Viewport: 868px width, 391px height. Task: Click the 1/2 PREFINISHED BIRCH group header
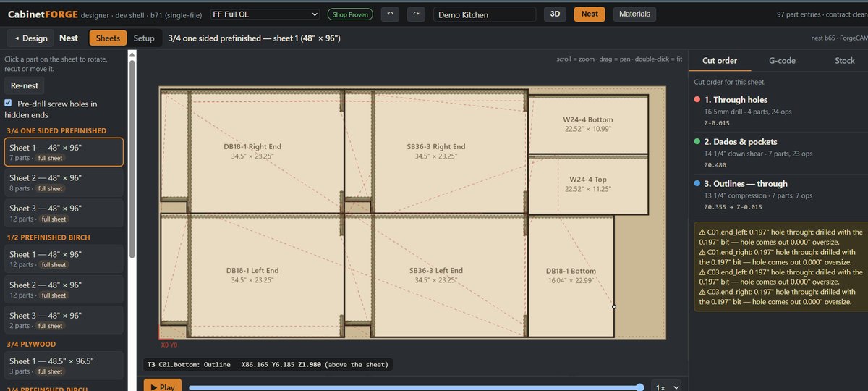point(48,237)
